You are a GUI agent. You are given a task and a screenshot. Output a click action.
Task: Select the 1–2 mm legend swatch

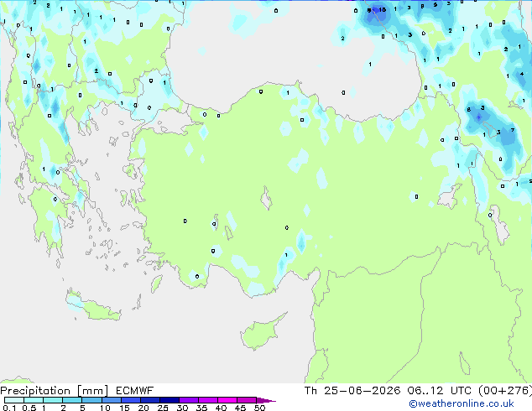pyautogui.click(x=53, y=400)
